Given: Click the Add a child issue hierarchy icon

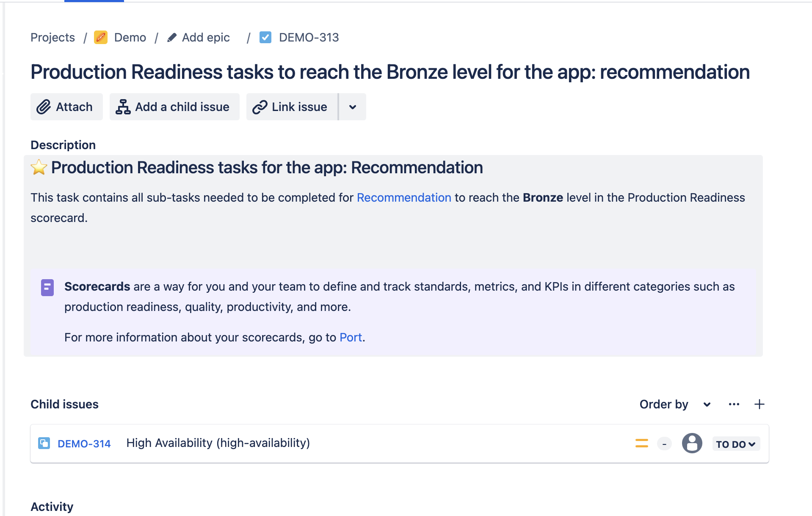Looking at the screenshot, I should tap(122, 107).
